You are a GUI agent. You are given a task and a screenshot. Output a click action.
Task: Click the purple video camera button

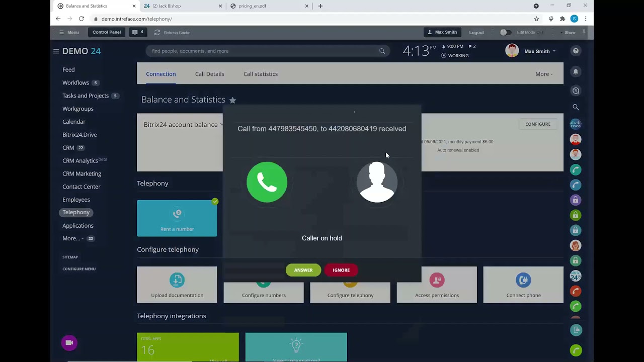pyautogui.click(x=69, y=343)
